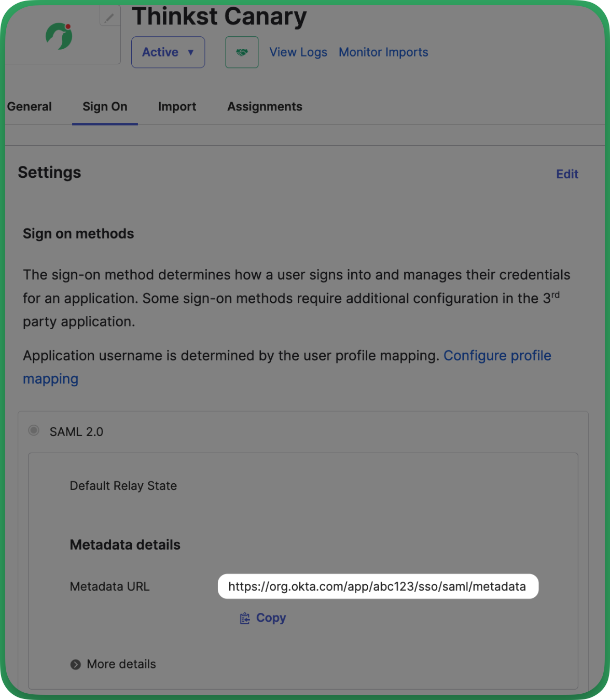Click the Thinkst Canary title
This screenshot has width=610, height=700.
[219, 17]
